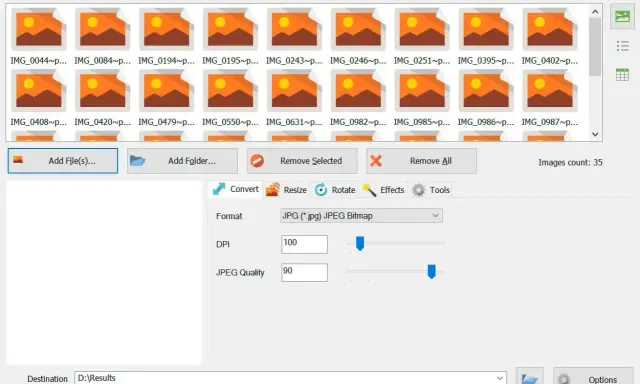Select thumbnail IMG_0395~p...
This screenshot has width=640, height=384.
point(486,37)
